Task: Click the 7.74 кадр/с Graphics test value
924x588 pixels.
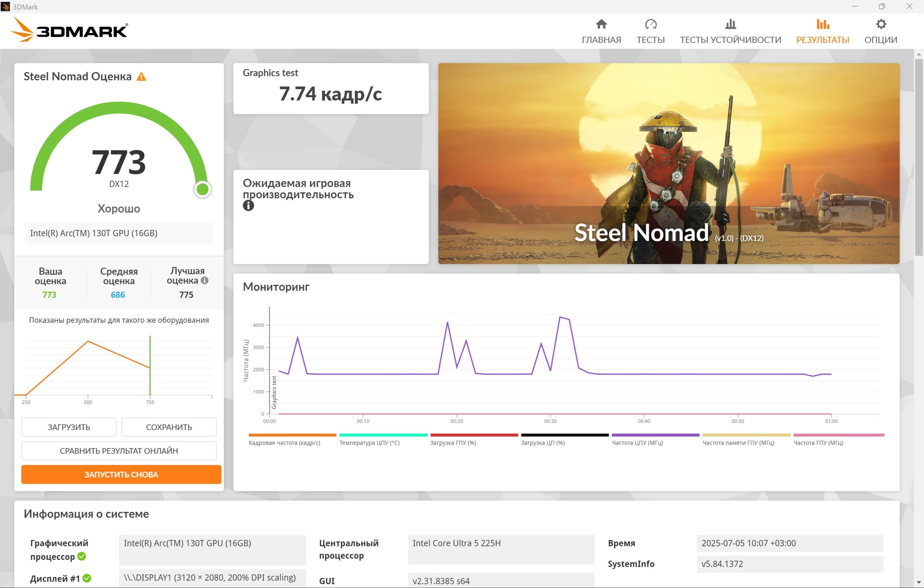Action: (x=330, y=94)
